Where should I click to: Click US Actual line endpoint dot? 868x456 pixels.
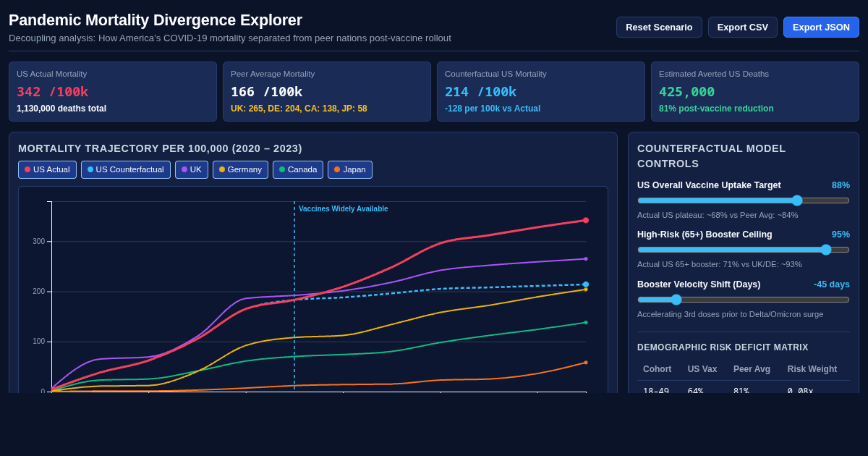pyautogui.click(x=586, y=220)
